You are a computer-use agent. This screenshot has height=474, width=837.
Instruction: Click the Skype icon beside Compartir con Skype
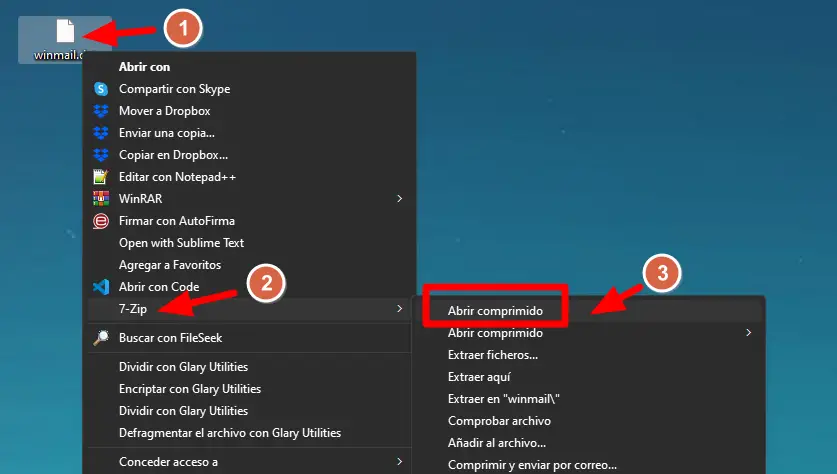101,89
